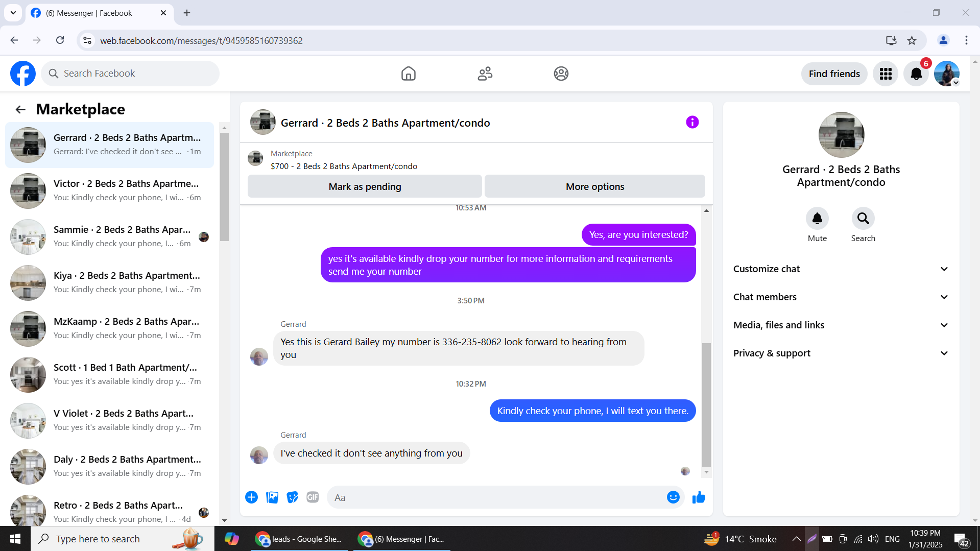Click the chat list scrollbar
The height and width of the screenshot is (551, 980).
pyautogui.click(x=224, y=187)
